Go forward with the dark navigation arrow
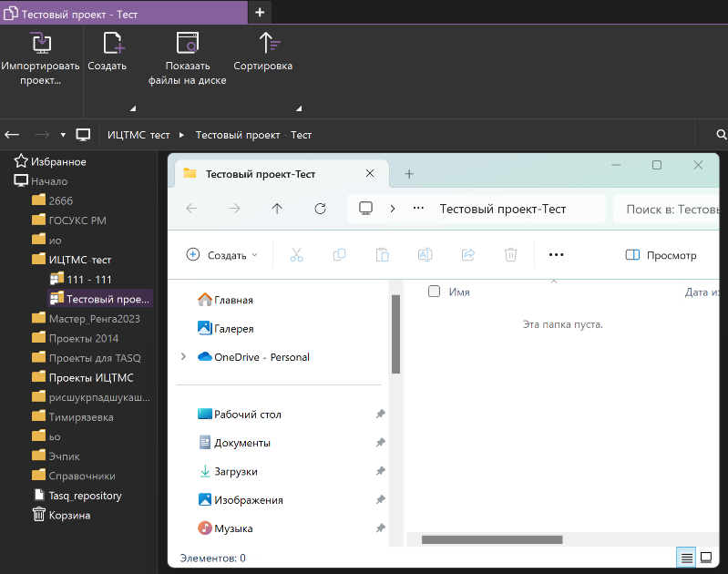The image size is (728, 574). tap(42, 135)
